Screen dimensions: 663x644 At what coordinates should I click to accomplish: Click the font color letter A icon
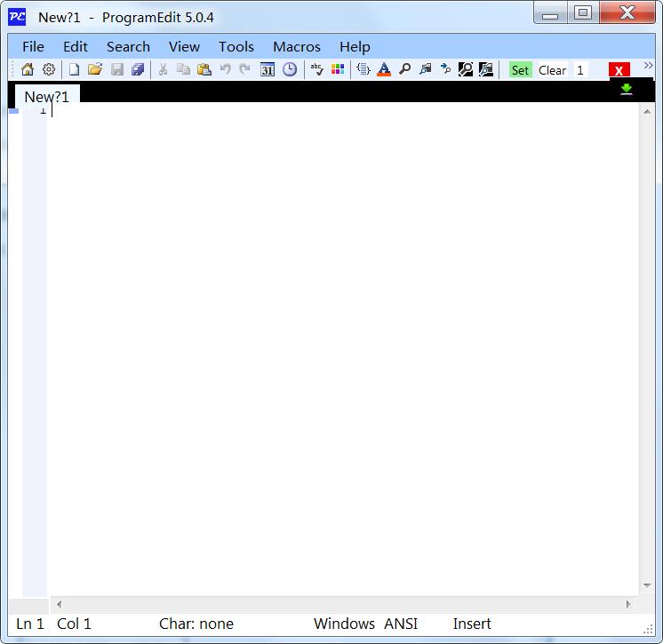(384, 69)
